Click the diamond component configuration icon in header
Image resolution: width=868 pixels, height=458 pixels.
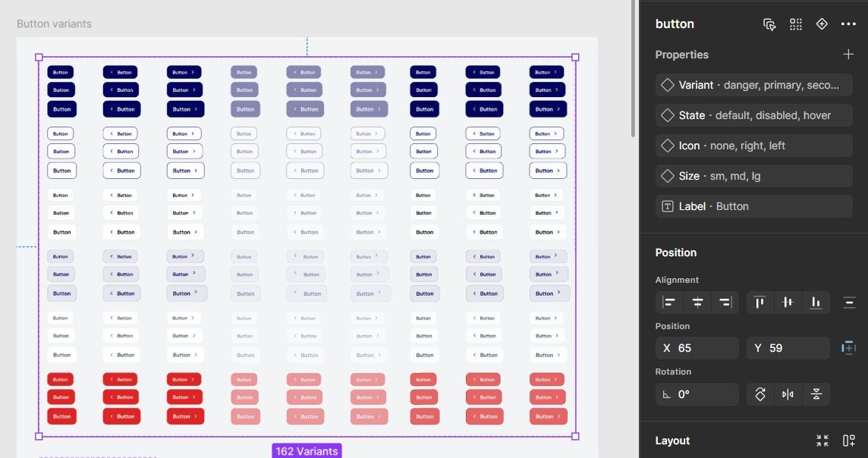tap(822, 24)
